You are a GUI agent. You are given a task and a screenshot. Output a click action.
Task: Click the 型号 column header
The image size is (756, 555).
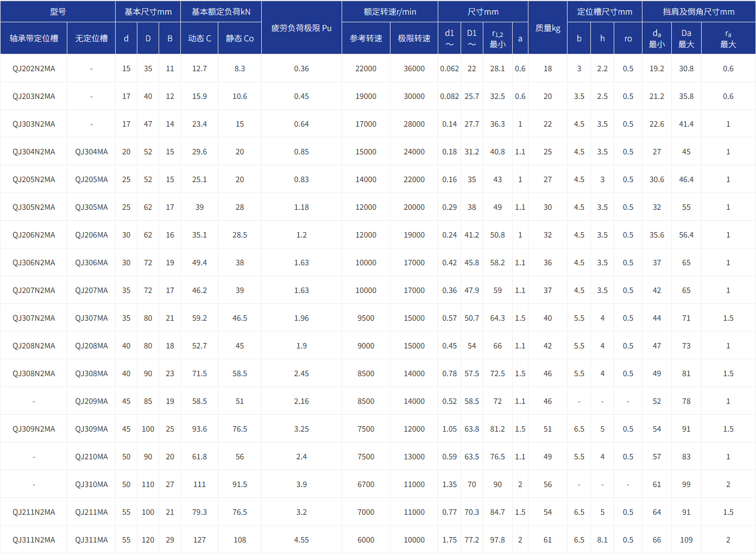(58, 11)
